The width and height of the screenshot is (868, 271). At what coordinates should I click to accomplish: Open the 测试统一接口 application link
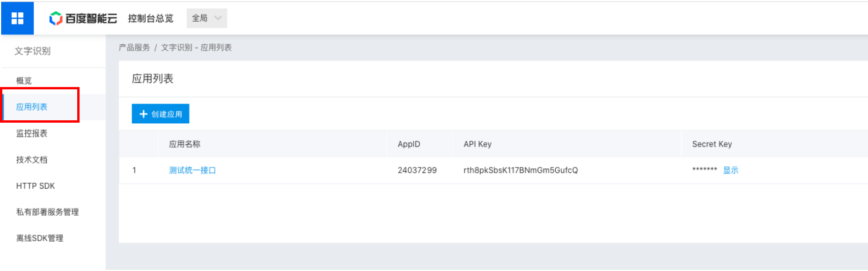[192, 171]
